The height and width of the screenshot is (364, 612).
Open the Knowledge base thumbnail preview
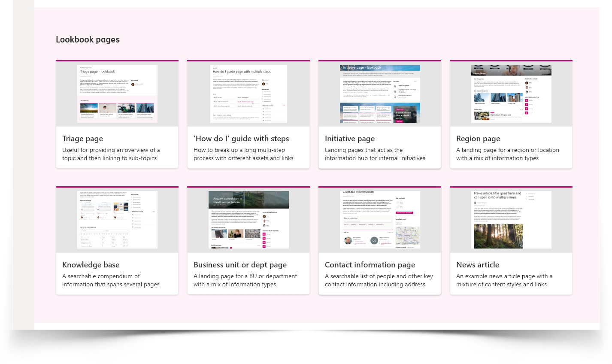(x=117, y=220)
